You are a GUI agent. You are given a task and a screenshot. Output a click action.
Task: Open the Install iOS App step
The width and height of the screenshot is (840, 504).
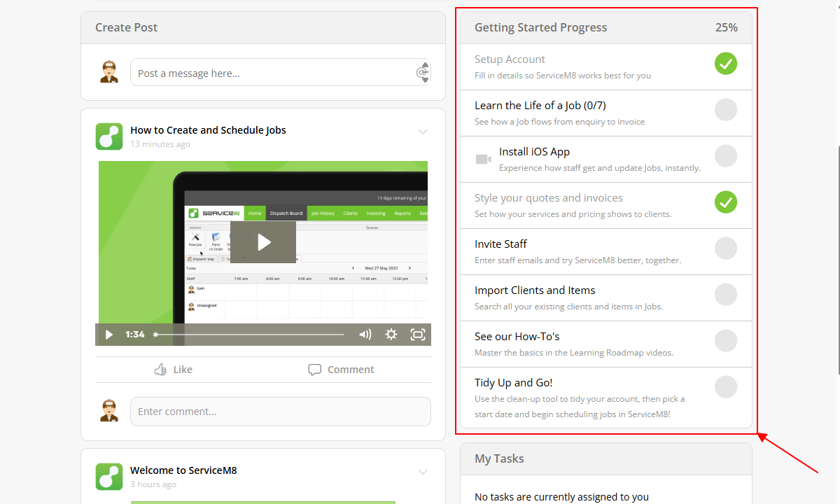606,160
